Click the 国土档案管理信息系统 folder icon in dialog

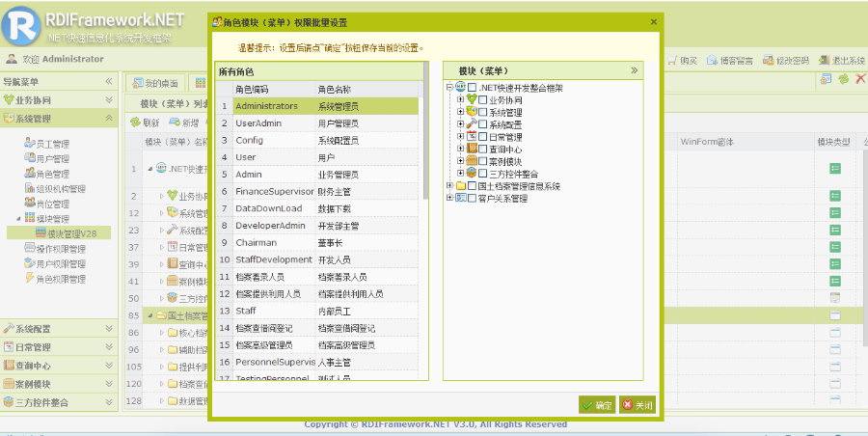click(x=461, y=185)
